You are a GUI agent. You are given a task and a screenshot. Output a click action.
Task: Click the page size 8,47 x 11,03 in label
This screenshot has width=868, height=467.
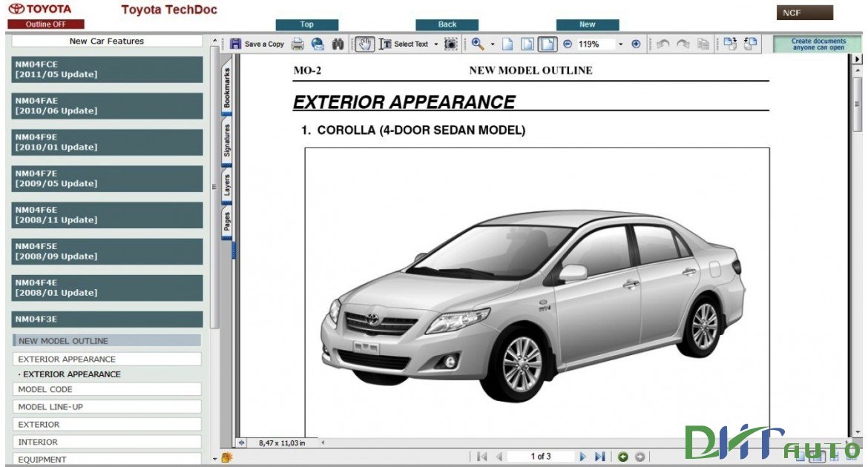click(x=282, y=443)
